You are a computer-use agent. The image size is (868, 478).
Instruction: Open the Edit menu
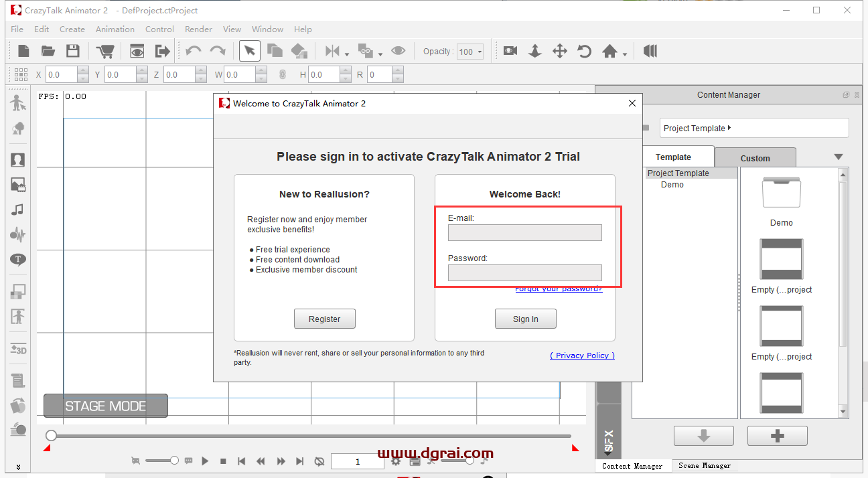[42, 29]
